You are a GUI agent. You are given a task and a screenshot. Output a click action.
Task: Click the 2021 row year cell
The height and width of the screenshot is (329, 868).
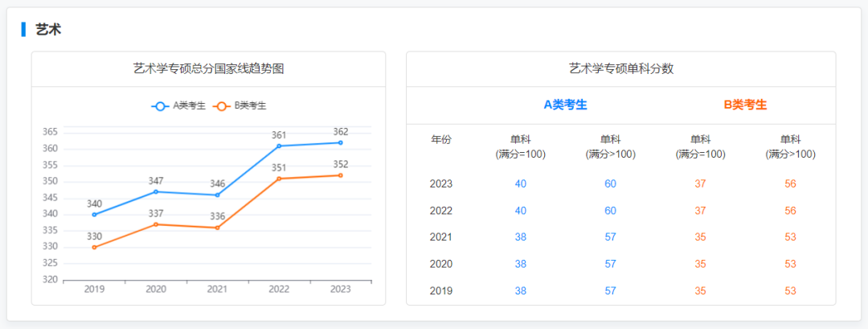point(441,237)
